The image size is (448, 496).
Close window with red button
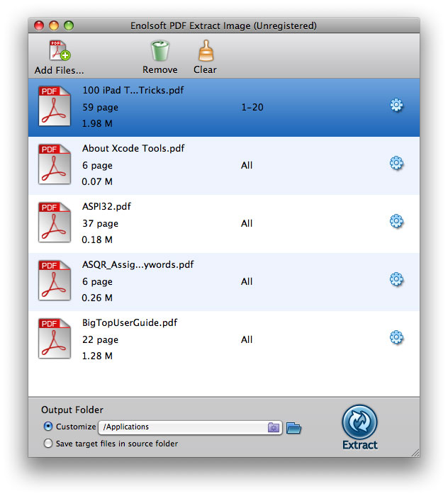pyautogui.click(x=39, y=26)
